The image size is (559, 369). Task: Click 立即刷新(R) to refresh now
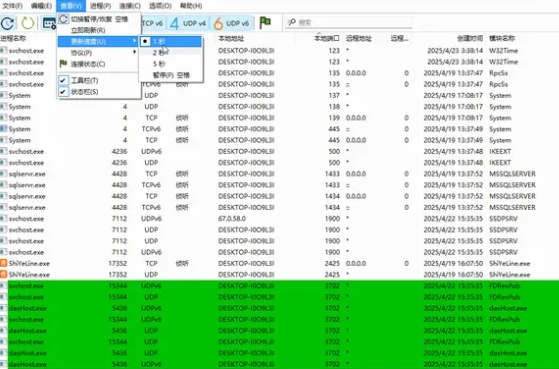(x=88, y=30)
